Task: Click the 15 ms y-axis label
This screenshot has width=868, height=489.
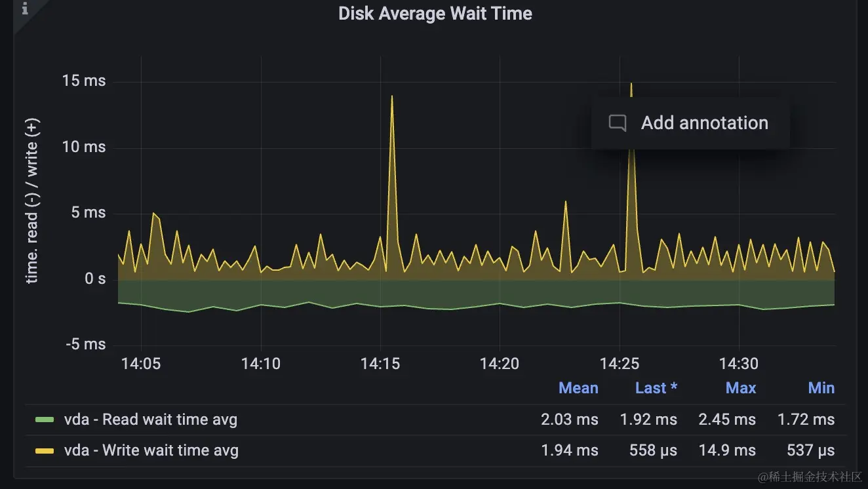Action: (x=84, y=81)
